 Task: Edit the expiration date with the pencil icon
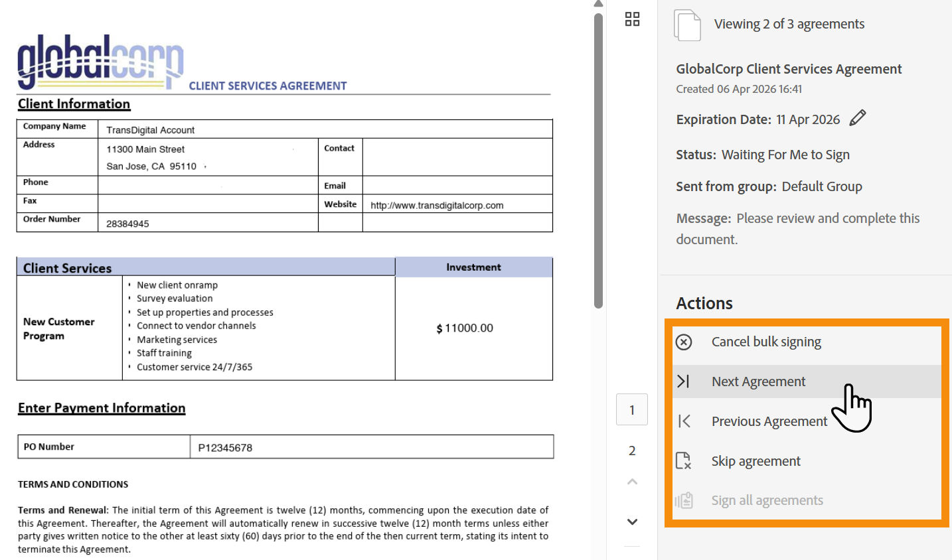[x=858, y=118]
